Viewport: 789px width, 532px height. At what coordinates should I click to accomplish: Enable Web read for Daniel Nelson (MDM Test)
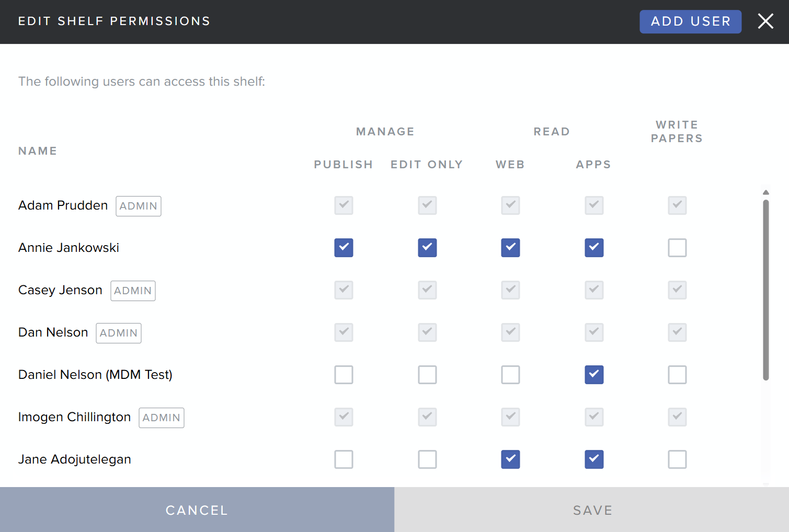tap(510, 375)
